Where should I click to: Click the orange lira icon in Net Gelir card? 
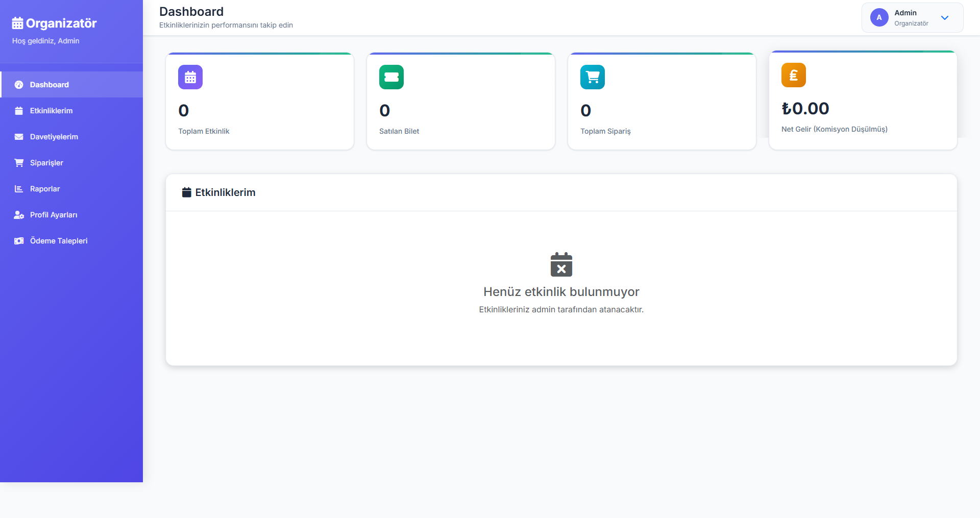point(794,75)
